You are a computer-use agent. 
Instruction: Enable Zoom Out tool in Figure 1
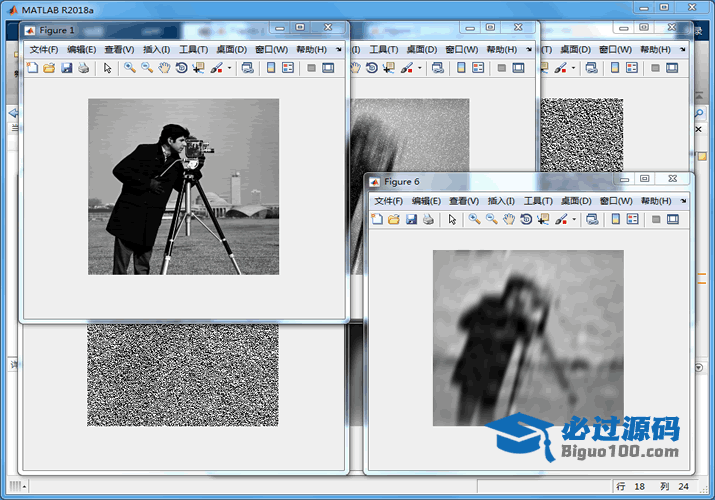pos(147,68)
